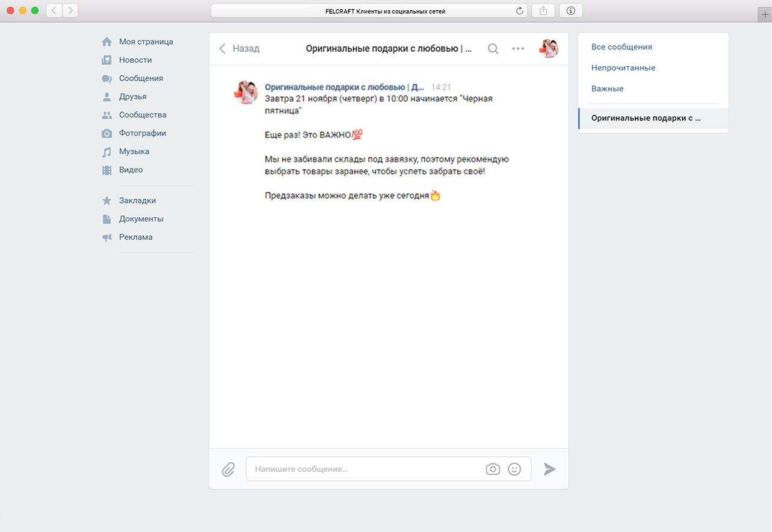Click the film icon beside Видео

coord(107,170)
